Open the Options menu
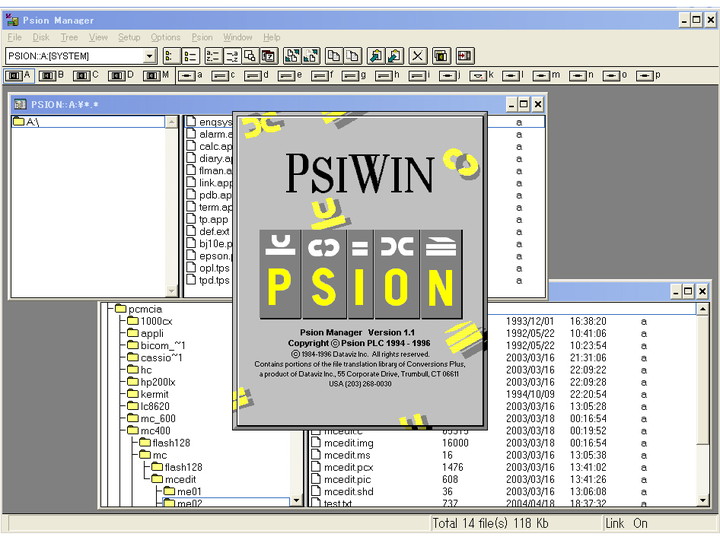This screenshot has height=540, width=720. click(x=165, y=37)
